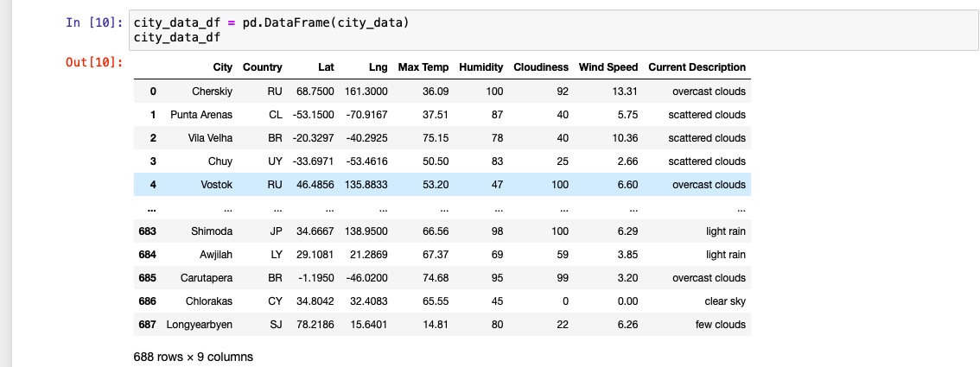Click country code CL
This screenshot has height=367, width=980.
(276, 115)
